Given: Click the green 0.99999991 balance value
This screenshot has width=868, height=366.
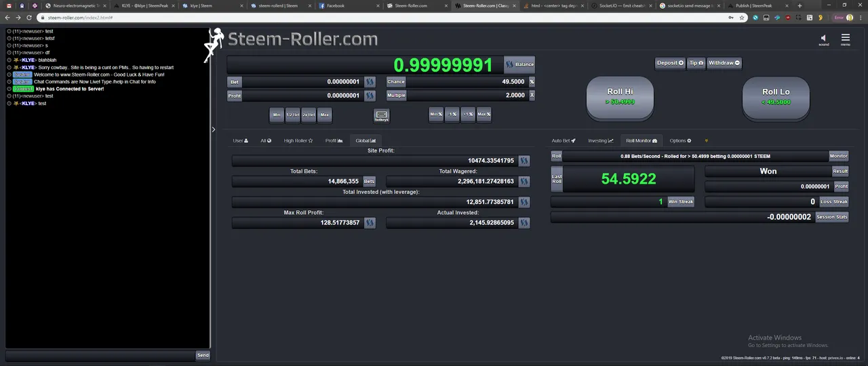Looking at the screenshot, I should tap(443, 65).
